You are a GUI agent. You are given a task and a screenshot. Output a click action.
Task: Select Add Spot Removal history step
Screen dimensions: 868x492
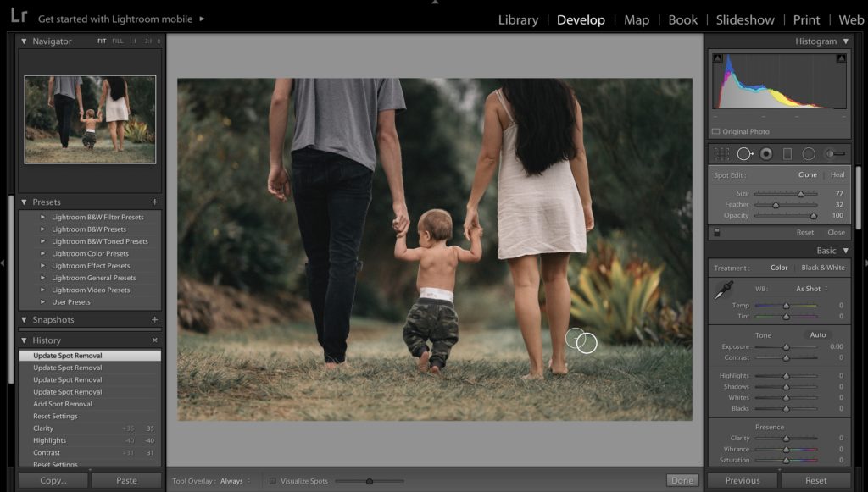coord(90,404)
